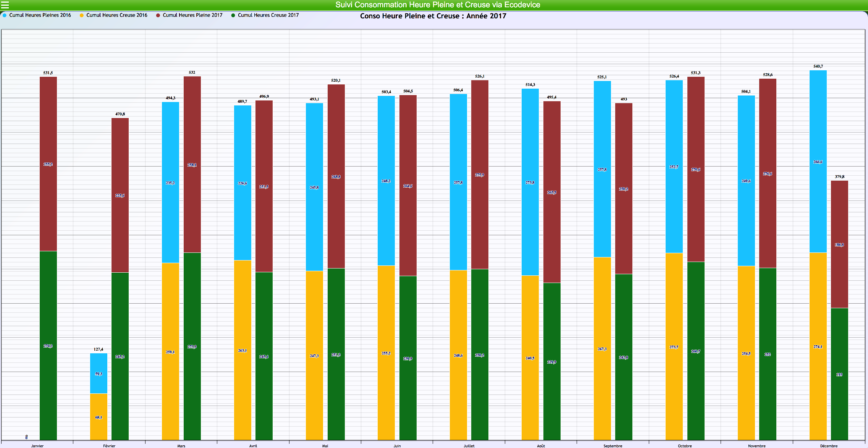Click the total value 532 above Mars
Screen dimensions: 868x448
[x=192, y=72]
